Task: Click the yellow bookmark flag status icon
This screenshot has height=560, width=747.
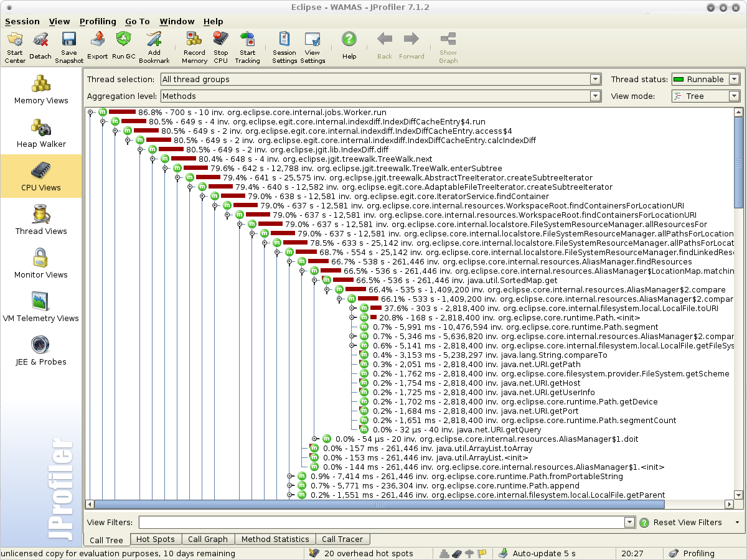Action: tap(481, 553)
